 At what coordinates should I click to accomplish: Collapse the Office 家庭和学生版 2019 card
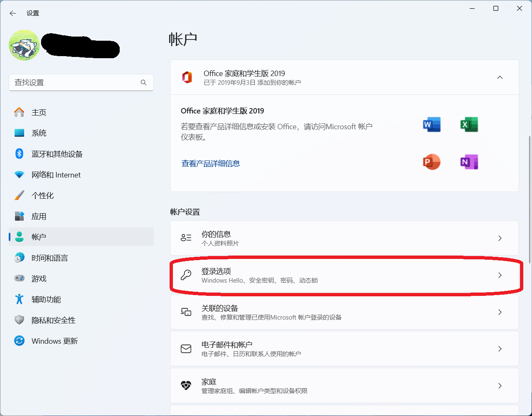coord(500,77)
